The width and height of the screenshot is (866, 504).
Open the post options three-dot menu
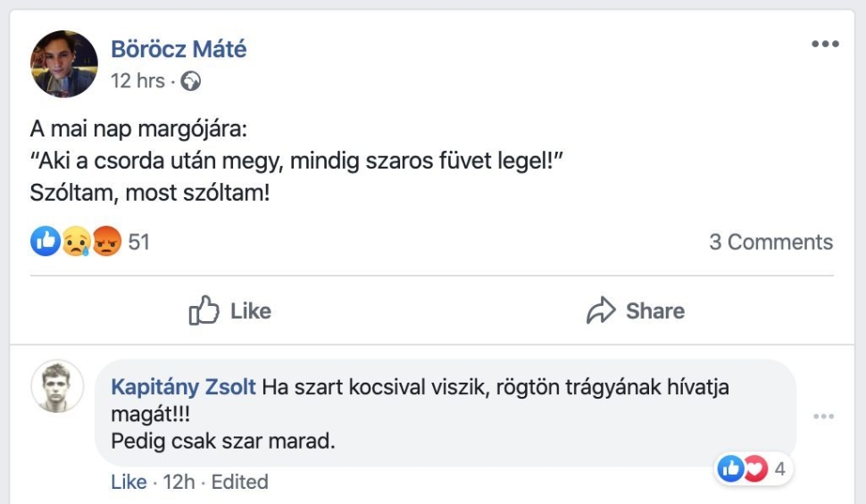point(825,45)
